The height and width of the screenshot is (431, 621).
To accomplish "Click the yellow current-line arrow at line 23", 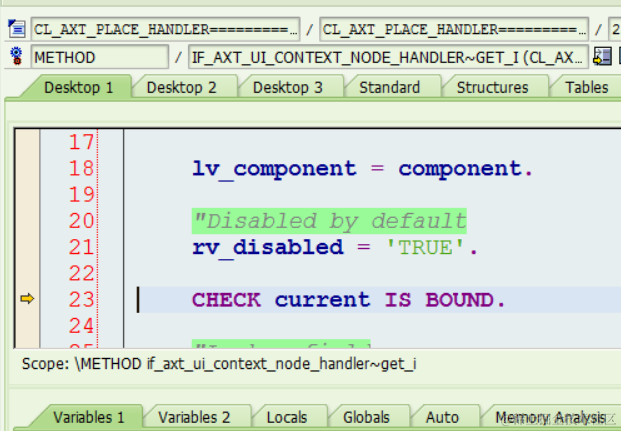I will pyautogui.click(x=27, y=298).
